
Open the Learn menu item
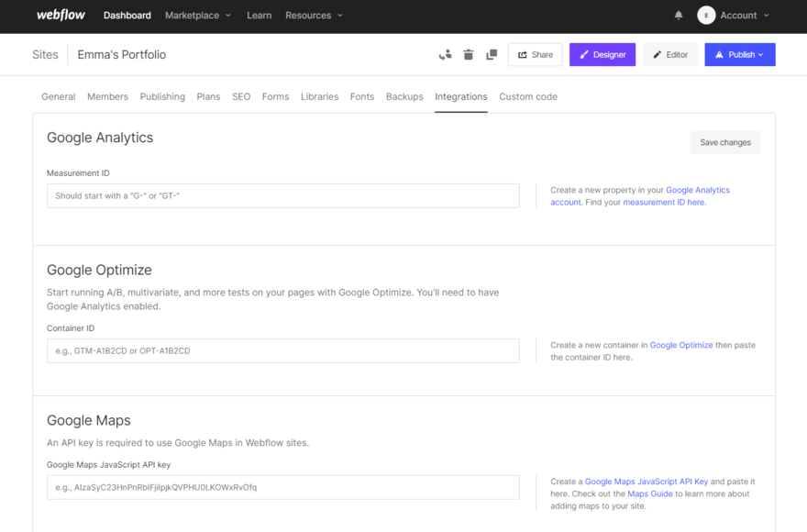(259, 16)
